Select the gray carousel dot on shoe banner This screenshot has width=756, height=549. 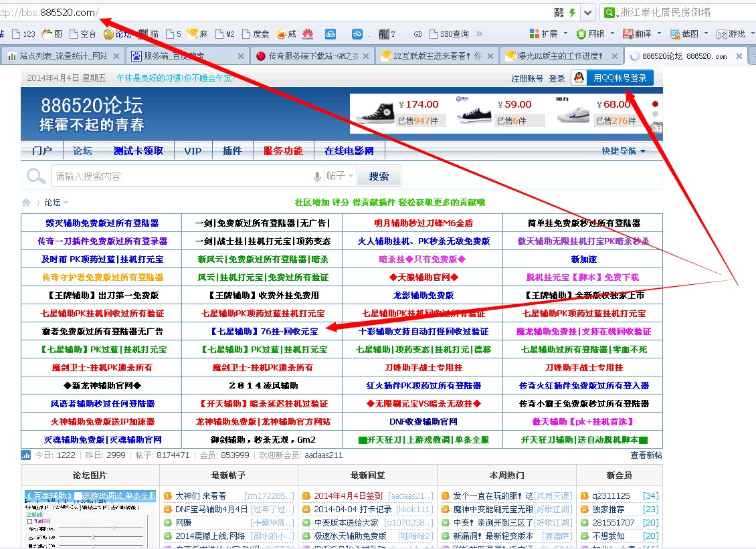pos(655,114)
